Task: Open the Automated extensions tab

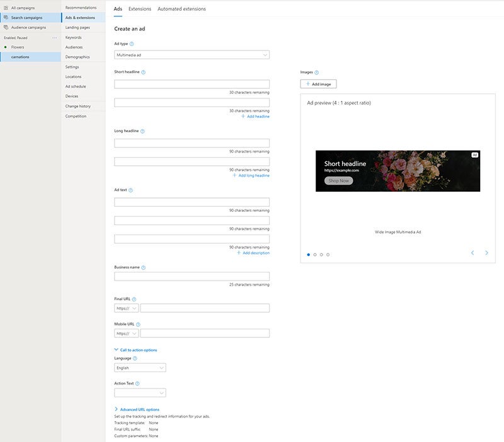Action: (180, 9)
